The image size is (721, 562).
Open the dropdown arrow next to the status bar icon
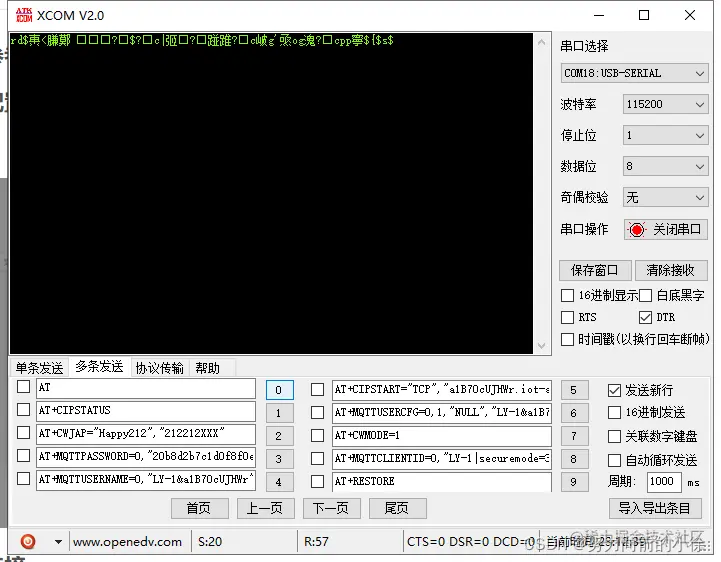tap(58, 542)
